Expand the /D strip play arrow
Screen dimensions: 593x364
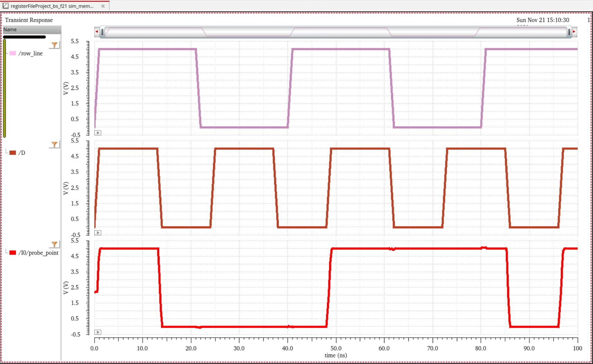(98, 233)
